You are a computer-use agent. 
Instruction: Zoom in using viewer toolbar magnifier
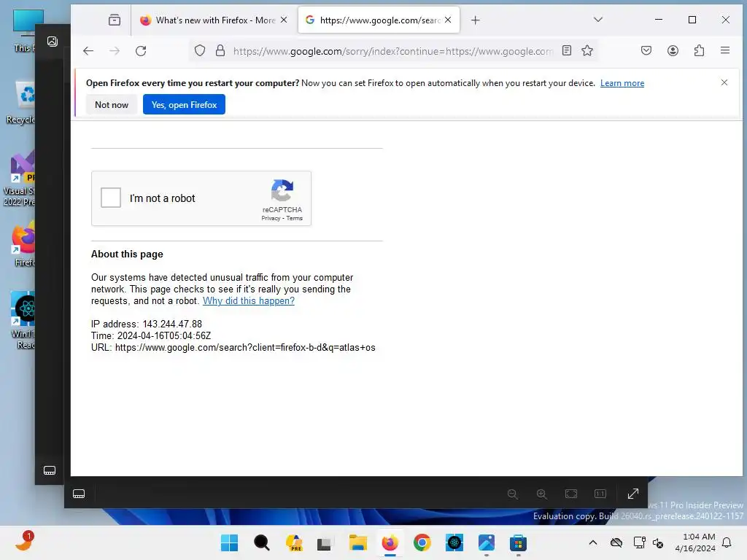(542, 494)
